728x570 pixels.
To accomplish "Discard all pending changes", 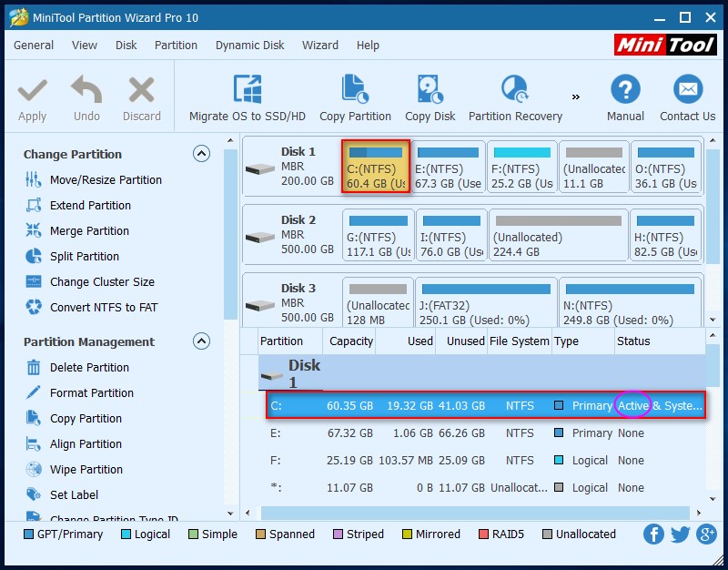I will pos(141,96).
